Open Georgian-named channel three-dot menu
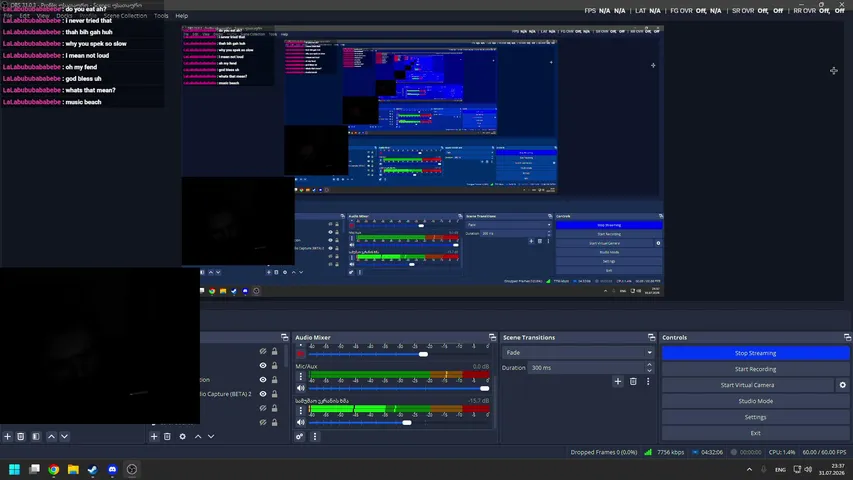 300,410
